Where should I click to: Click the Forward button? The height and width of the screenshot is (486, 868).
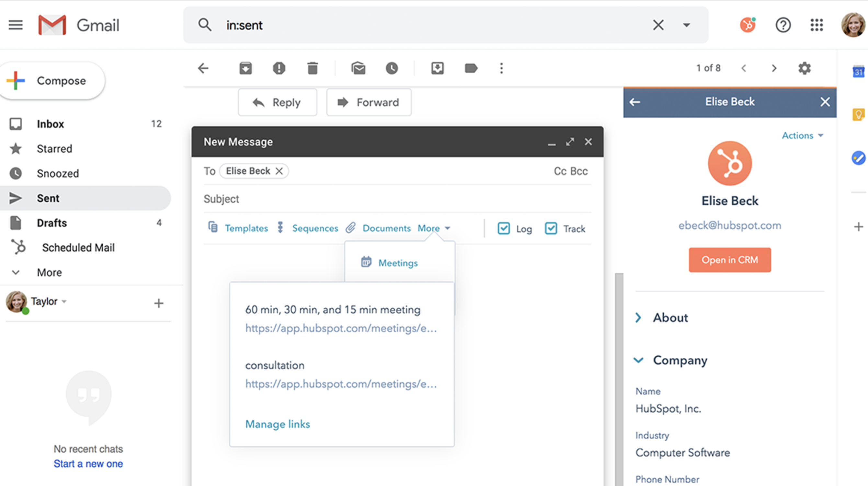369,102
